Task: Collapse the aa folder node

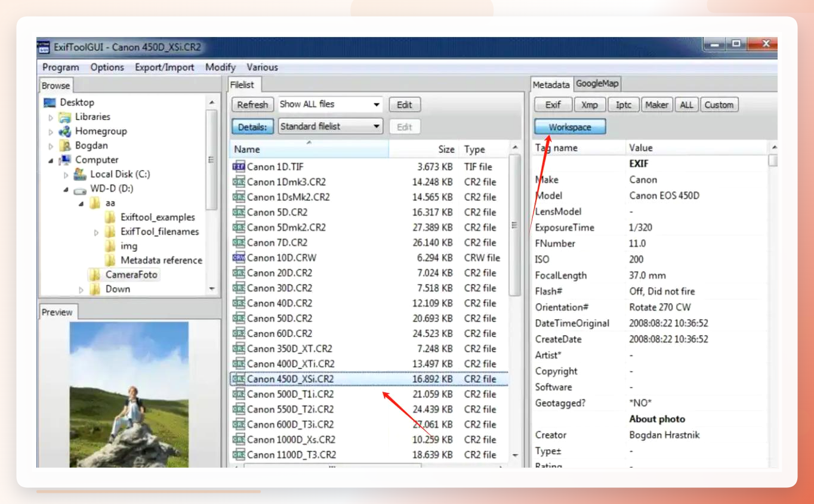Action: 81,204
